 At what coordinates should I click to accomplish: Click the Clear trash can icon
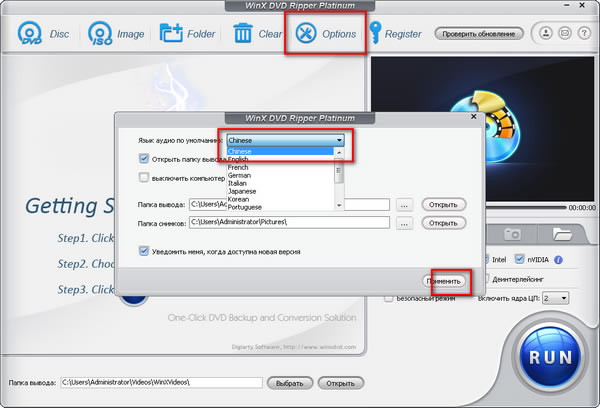(243, 33)
